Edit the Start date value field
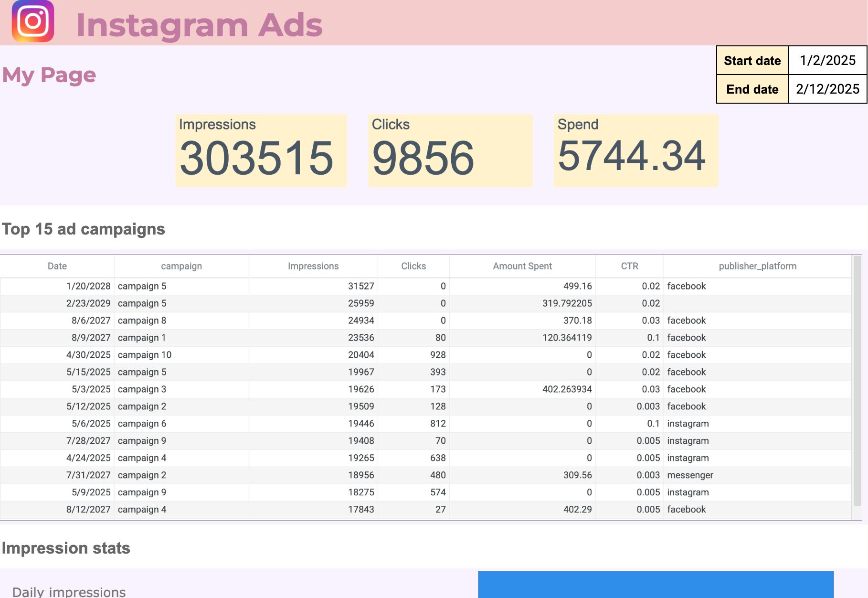The image size is (868, 598). pos(827,60)
